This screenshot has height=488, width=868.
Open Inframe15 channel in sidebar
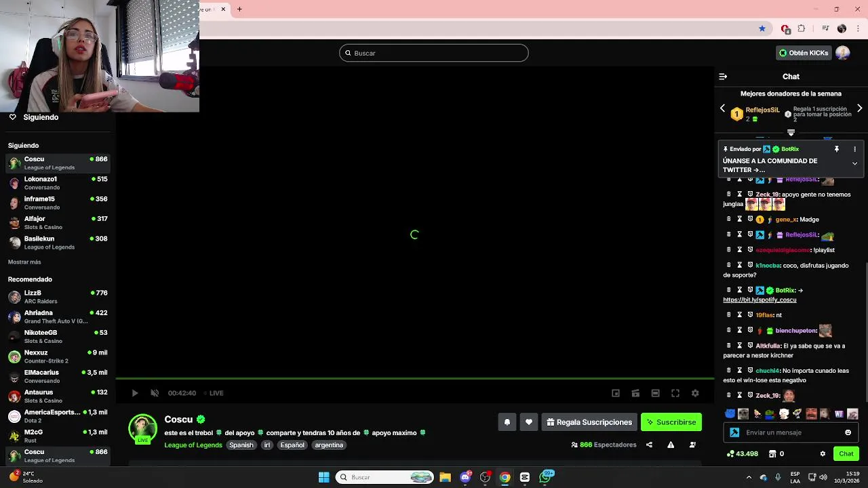[x=58, y=203]
